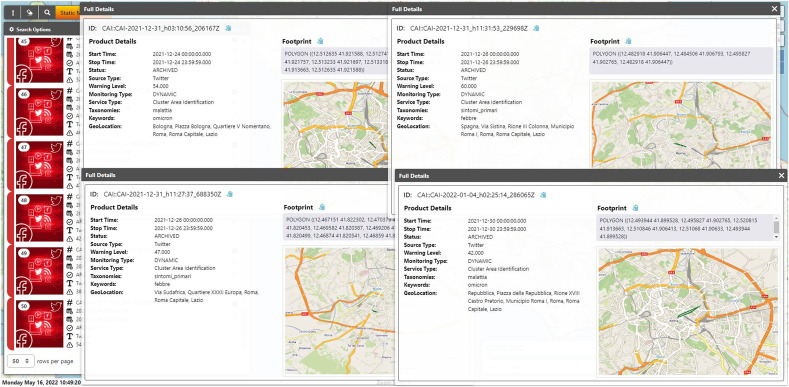Click the GeoLocation text starting with Repubblica, Piazza
Screen dimensions: 789x387
click(x=524, y=301)
